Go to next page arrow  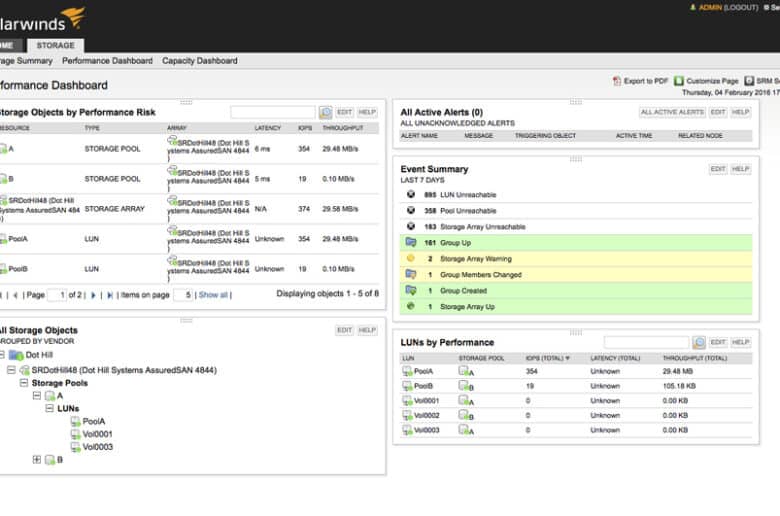click(x=93, y=296)
